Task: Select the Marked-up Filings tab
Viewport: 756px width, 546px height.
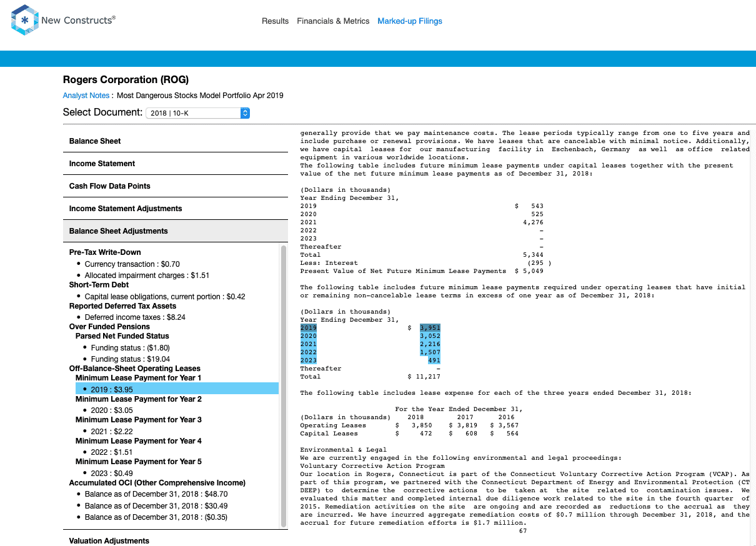Action: pos(410,21)
